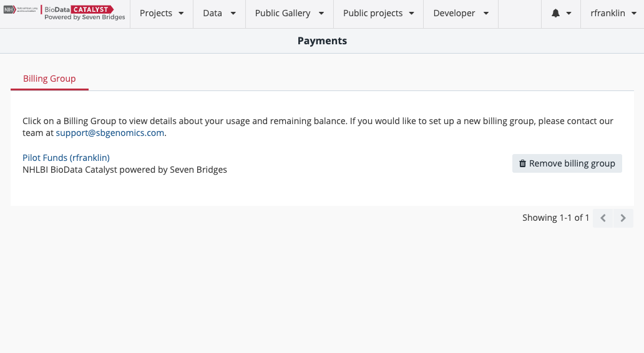Click the NHLBI BioData Catalyst description line
The image size is (644, 353).
[x=125, y=170]
